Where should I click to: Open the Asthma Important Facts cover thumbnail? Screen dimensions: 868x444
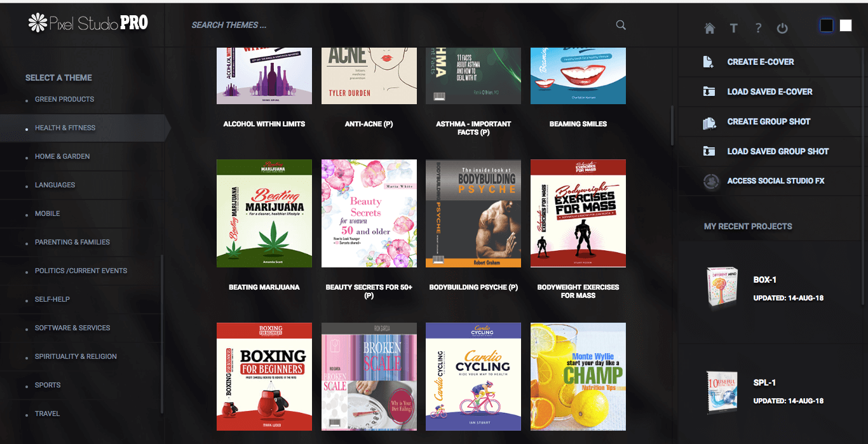click(473, 76)
